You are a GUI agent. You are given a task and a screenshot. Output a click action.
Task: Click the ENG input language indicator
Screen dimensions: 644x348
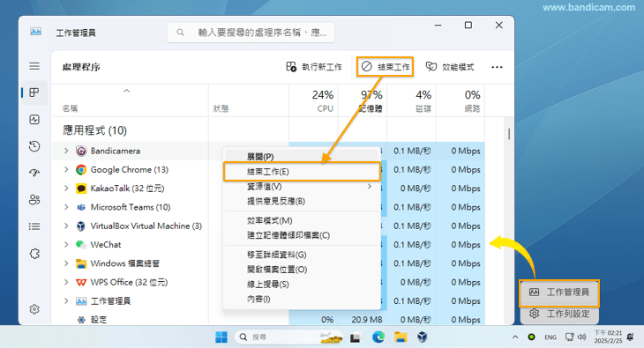point(550,337)
